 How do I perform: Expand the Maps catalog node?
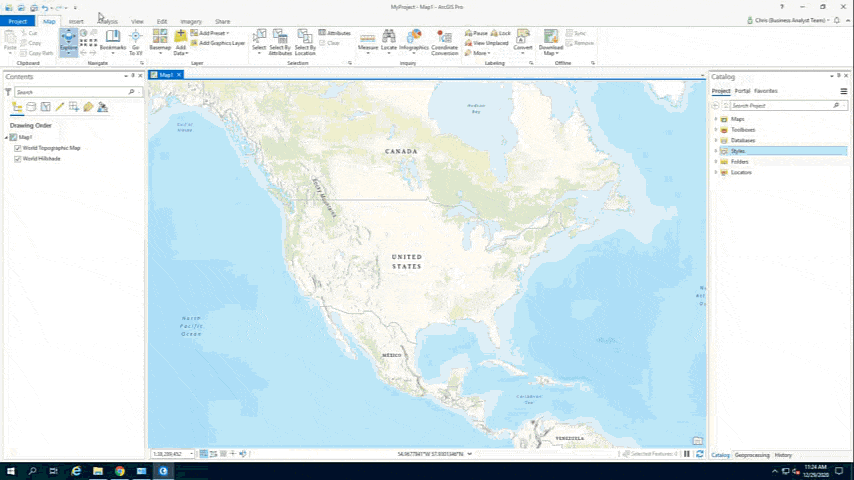716,119
